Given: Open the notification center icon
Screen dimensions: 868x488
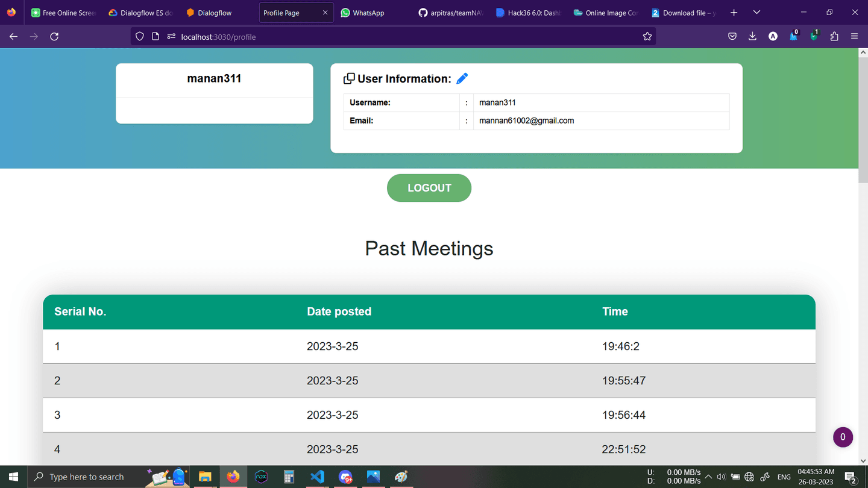Looking at the screenshot, I should (x=851, y=477).
